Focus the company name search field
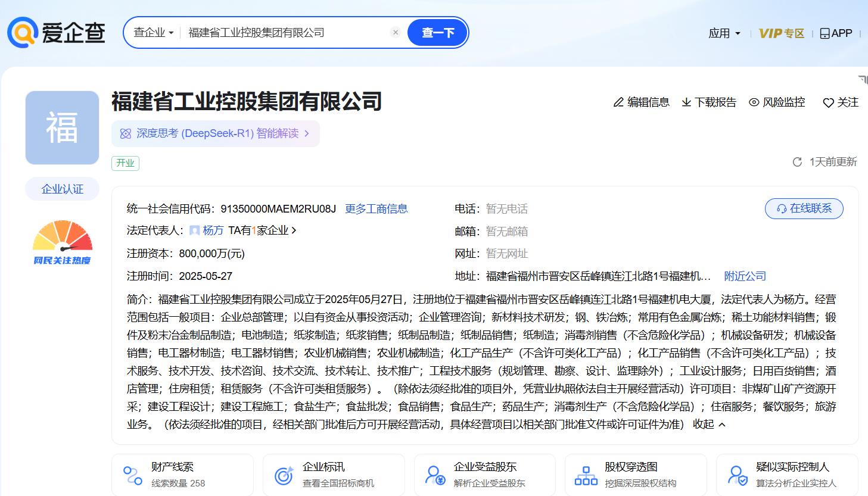868x496 pixels. click(286, 32)
